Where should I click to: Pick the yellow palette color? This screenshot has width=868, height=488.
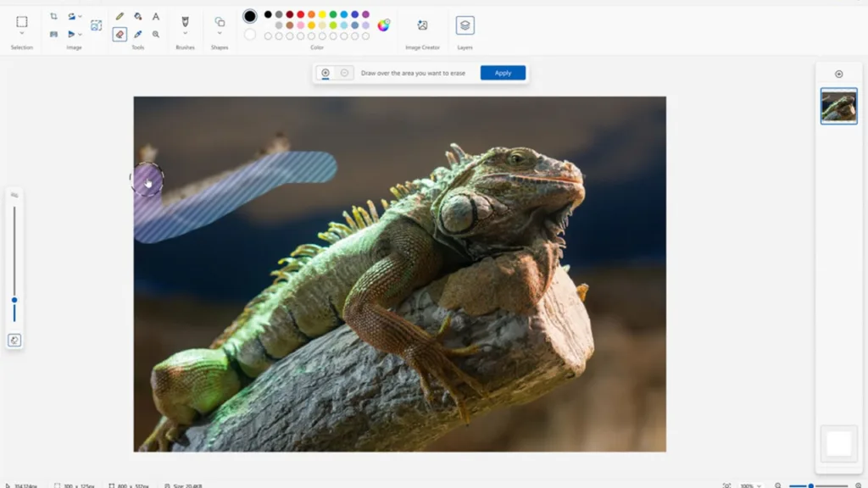tap(322, 14)
